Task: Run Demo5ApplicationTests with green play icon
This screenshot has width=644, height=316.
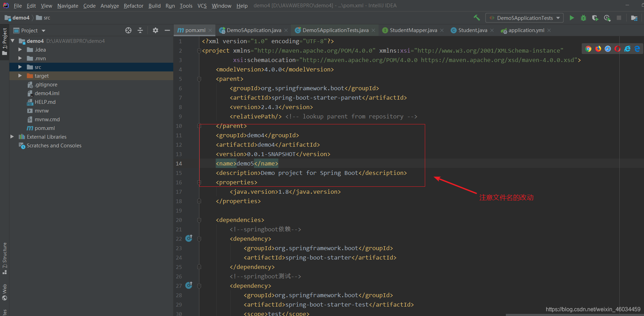Action: tap(572, 18)
